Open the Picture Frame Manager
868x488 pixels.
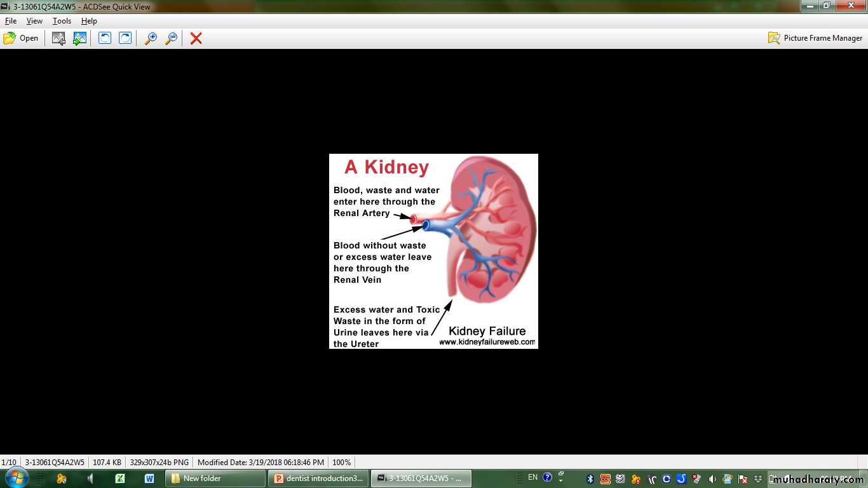click(x=815, y=38)
